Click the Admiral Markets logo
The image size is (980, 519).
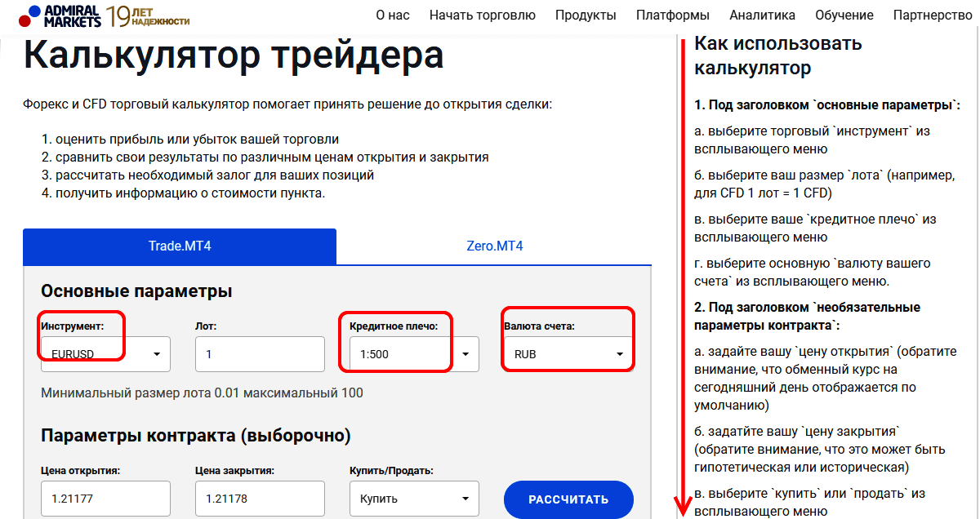click(61, 15)
